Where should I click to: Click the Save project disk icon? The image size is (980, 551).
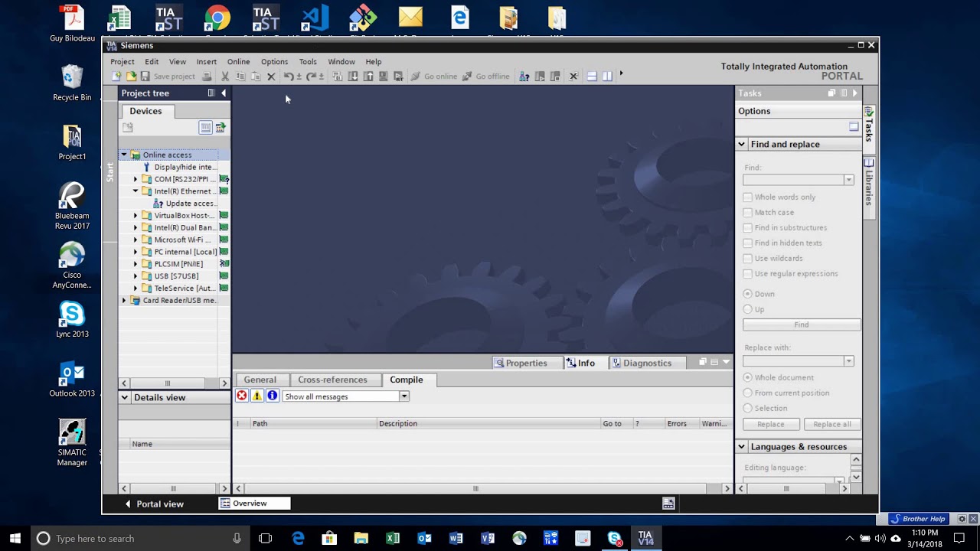click(145, 77)
